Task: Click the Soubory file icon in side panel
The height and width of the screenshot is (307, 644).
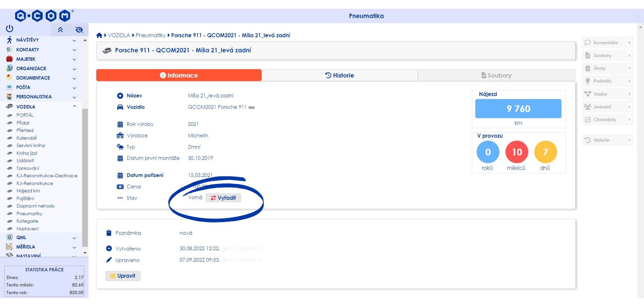Action: (x=588, y=55)
